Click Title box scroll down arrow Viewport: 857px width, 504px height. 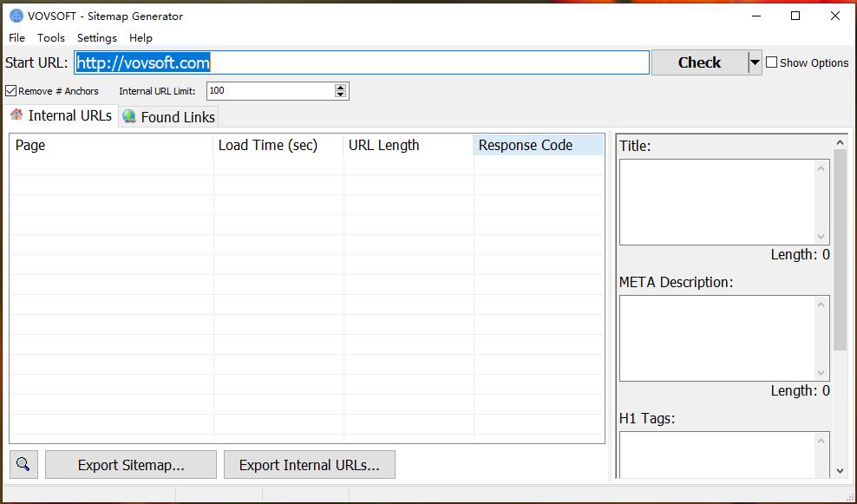click(x=821, y=237)
